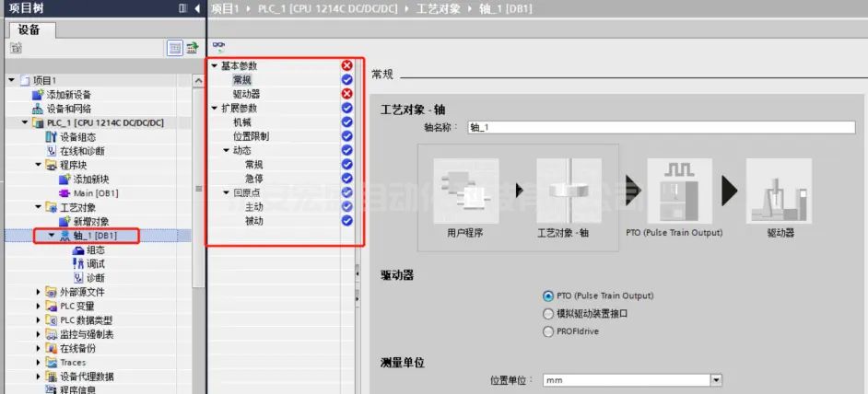868x394 pixels.
Task: Open the 设备组态 item under PLC_1
Action: tap(77, 137)
